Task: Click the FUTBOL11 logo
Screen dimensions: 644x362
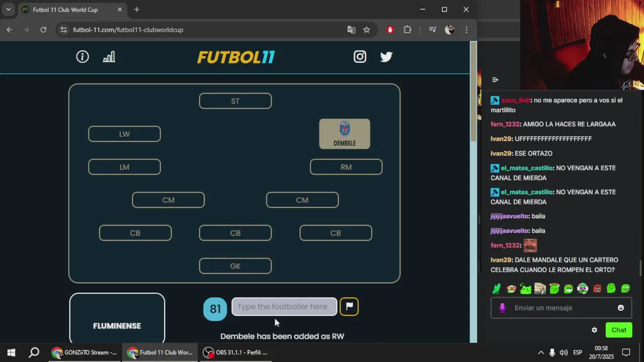Action: click(x=235, y=57)
